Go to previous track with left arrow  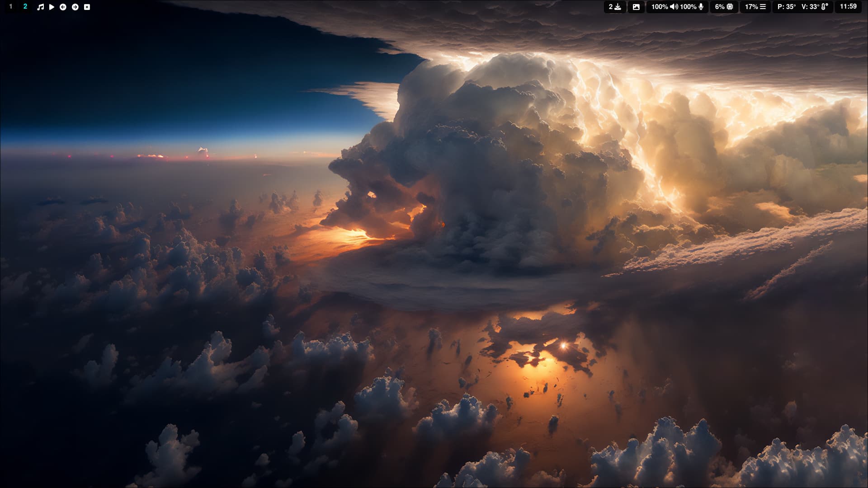tap(63, 7)
